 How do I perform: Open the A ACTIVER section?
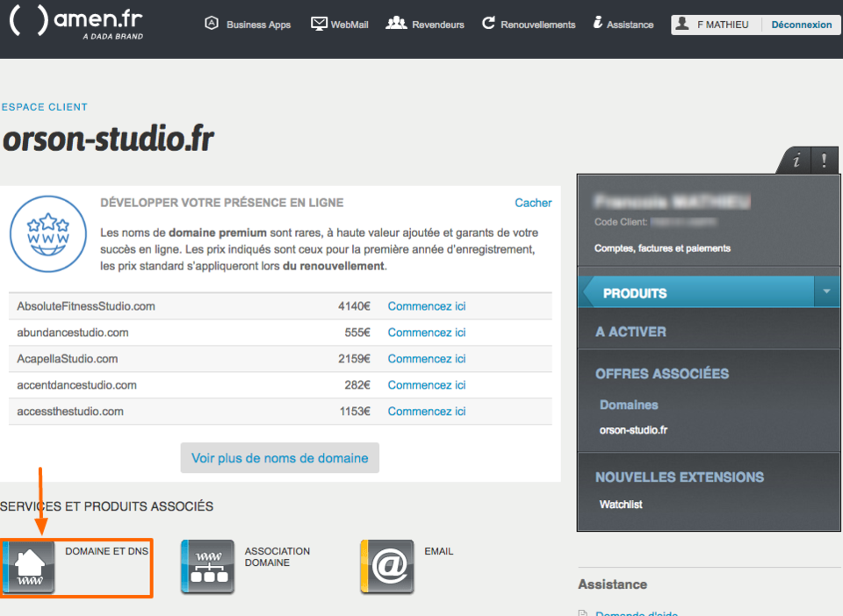tap(630, 332)
